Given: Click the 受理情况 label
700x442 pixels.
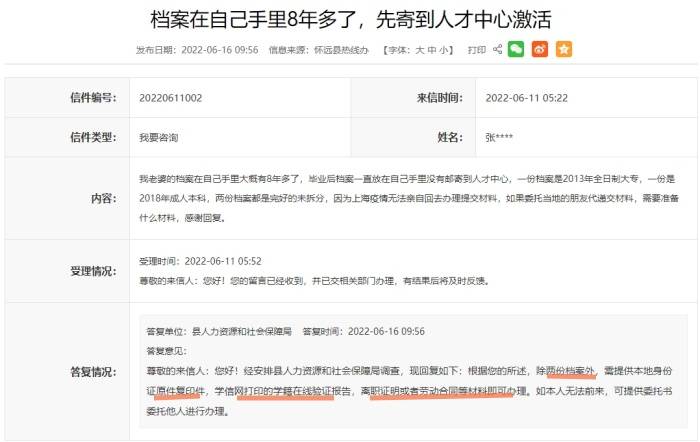Looking at the screenshot, I should pyautogui.click(x=93, y=271).
